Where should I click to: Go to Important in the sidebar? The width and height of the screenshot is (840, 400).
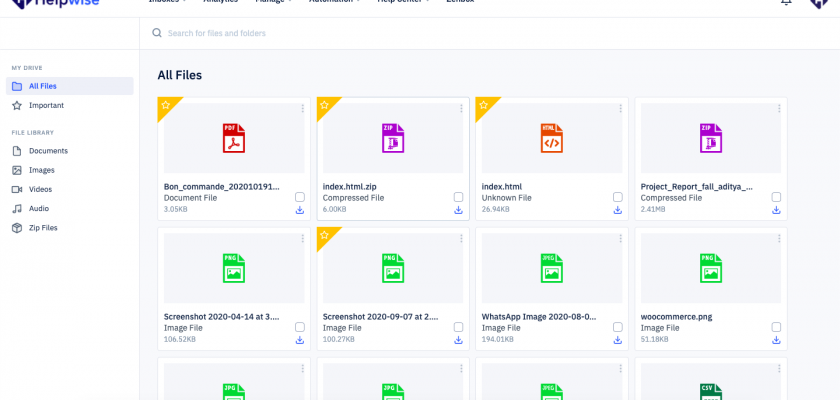pyautogui.click(x=46, y=105)
